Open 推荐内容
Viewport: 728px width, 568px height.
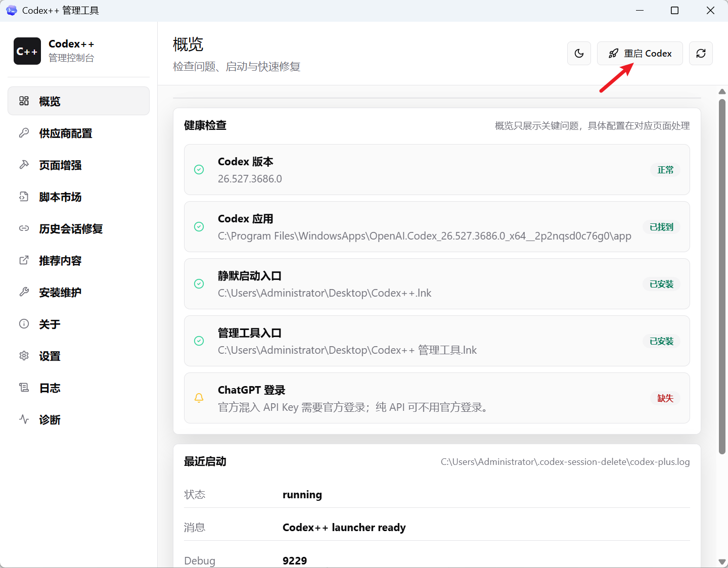point(78,260)
